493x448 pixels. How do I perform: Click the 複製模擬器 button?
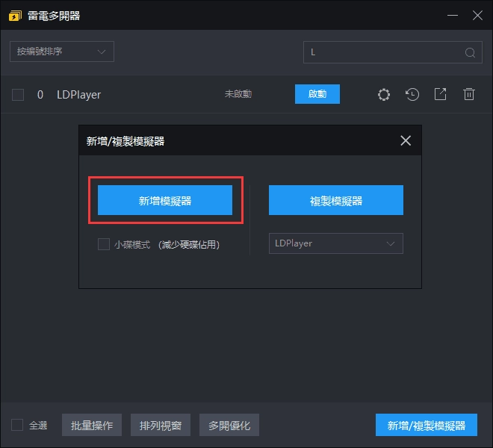(336, 200)
